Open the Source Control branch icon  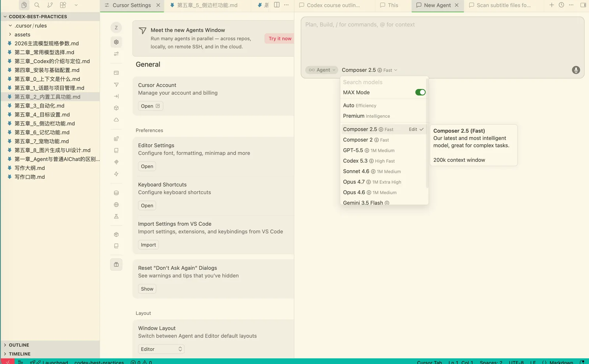50,5
